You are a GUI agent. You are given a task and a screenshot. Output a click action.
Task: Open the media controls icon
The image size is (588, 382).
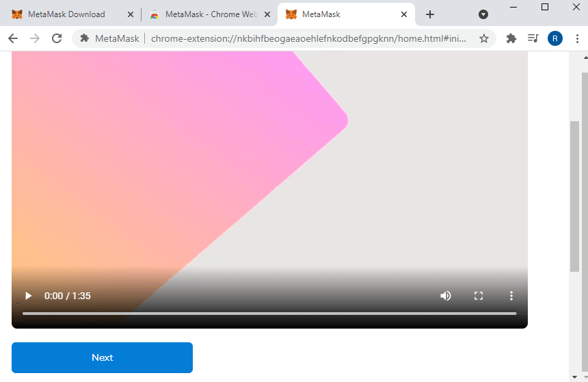coord(533,38)
